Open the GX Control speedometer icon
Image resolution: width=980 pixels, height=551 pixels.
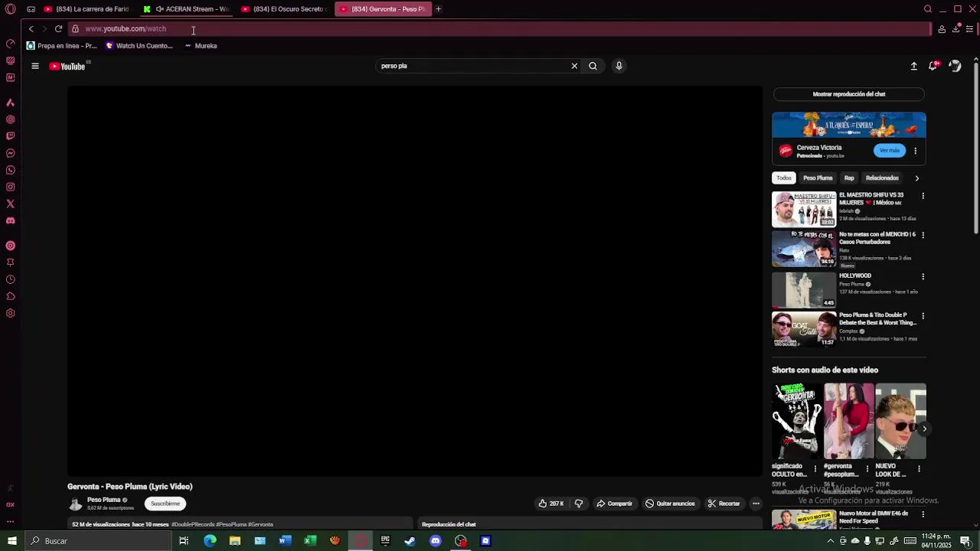(x=11, y=44)
